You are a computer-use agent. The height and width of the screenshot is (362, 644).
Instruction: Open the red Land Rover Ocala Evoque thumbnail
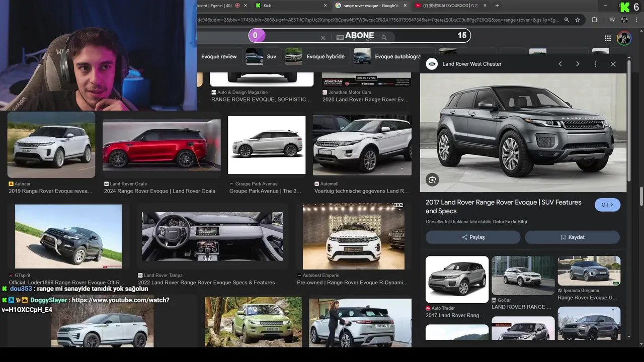[162, 145]
